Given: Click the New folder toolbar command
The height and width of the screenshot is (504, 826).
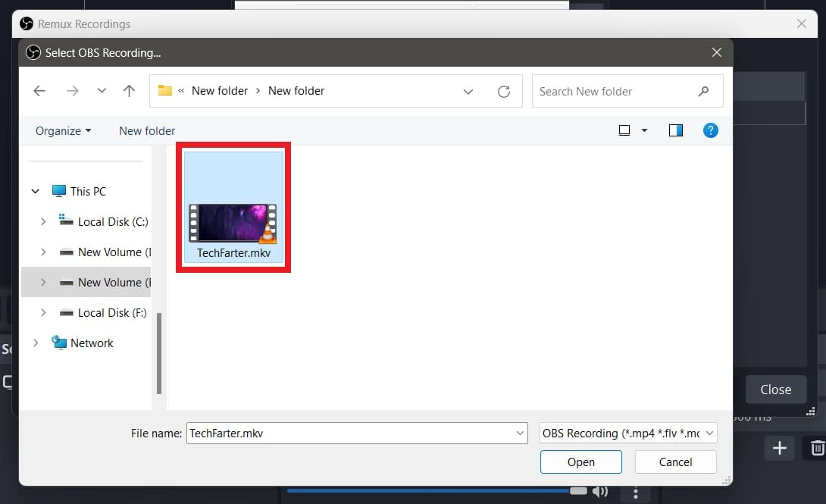Looking at the screenshot, I should click(x=146, y=130).
